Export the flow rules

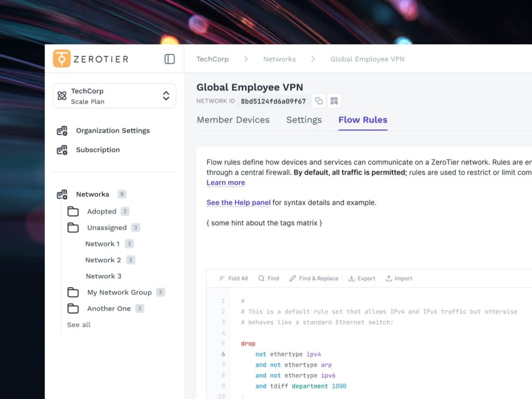pos(362,278)
